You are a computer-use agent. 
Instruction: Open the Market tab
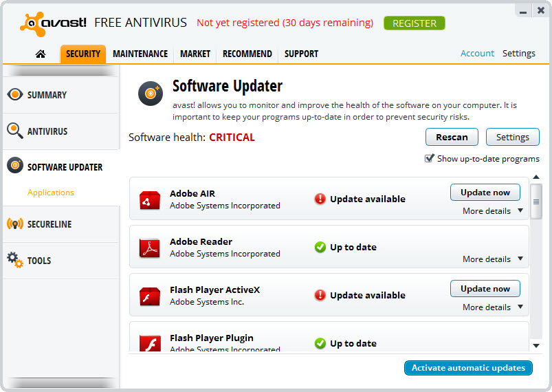click(x=195, y=54)
